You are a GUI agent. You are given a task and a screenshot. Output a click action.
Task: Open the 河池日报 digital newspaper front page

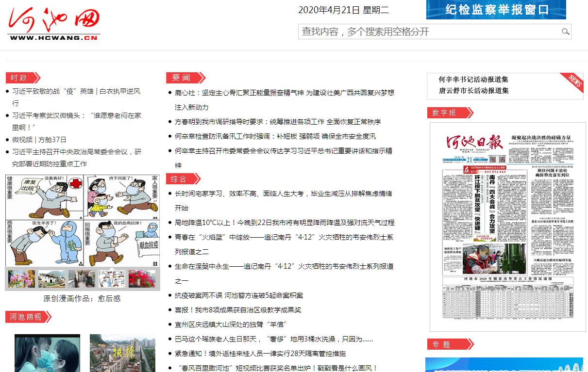(x=507, y=227)
